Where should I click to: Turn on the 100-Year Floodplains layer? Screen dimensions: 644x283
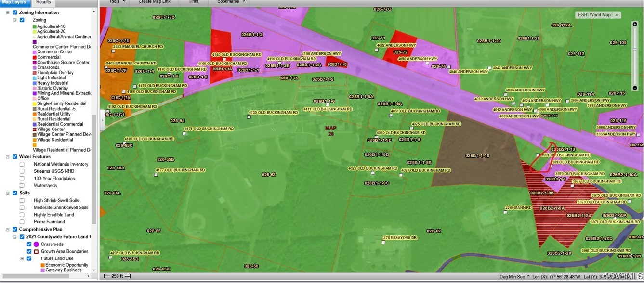[x=22, y=179]
